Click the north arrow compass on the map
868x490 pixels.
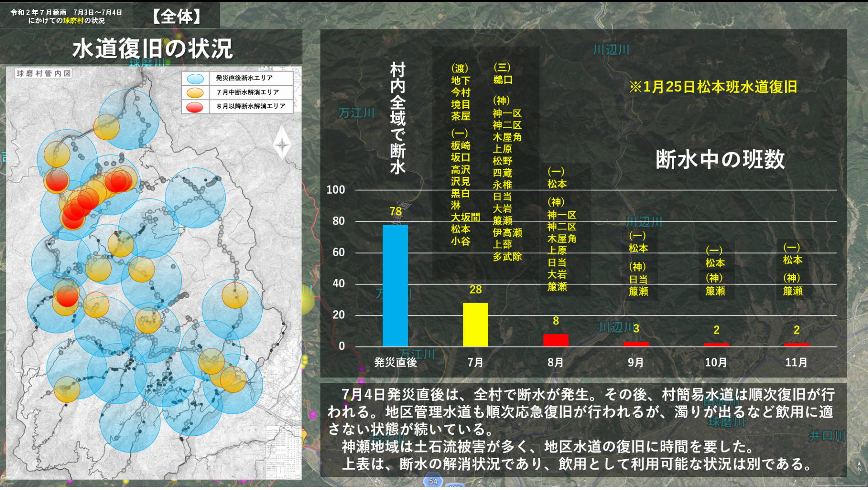282,143
